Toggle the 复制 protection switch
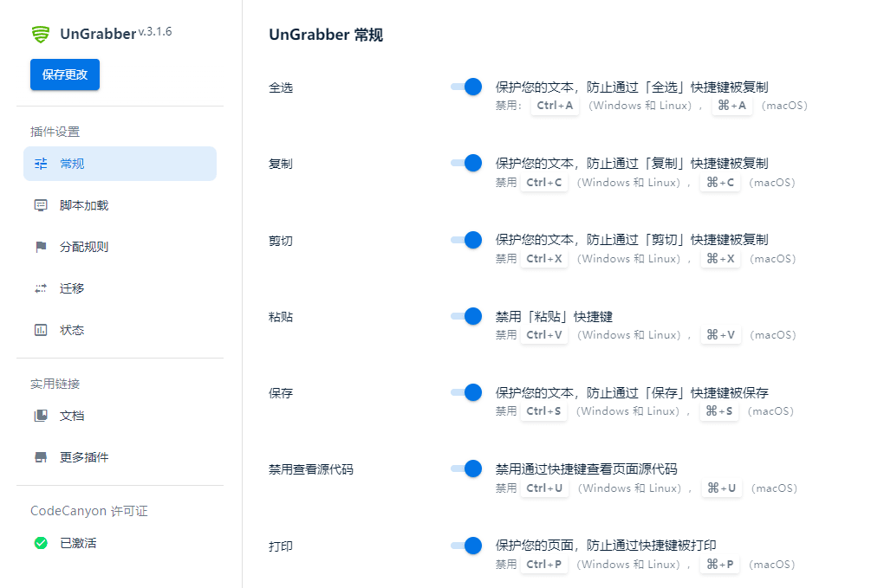 (x=466, y=163)
